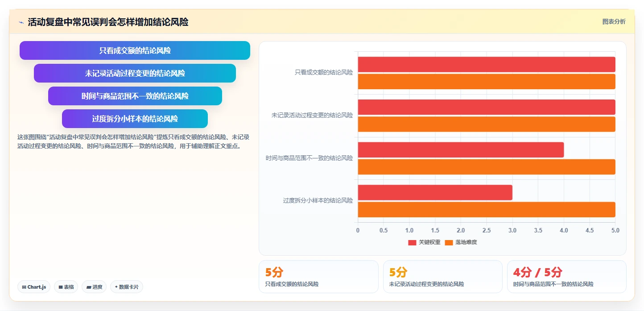The height and width of the screenshot is (311, 644).
Task: Click the lightning icon beside the title
Action: (21, 22)
